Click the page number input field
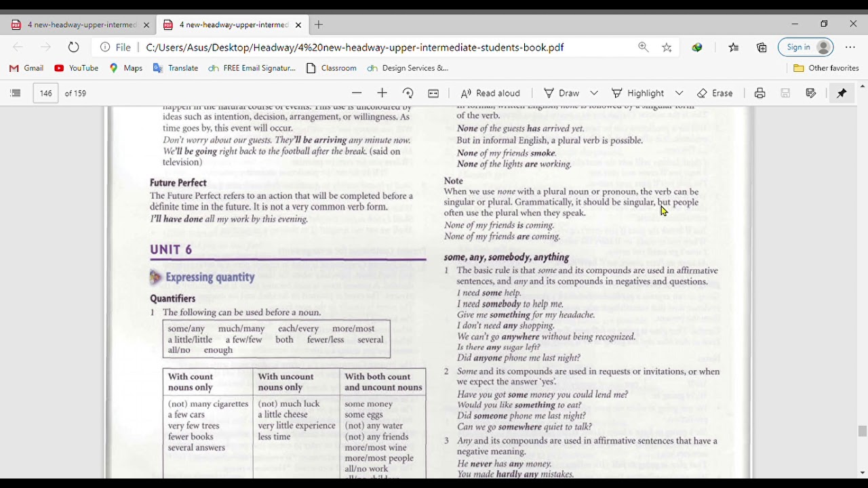868x488 pixels. tap(45, 94)
